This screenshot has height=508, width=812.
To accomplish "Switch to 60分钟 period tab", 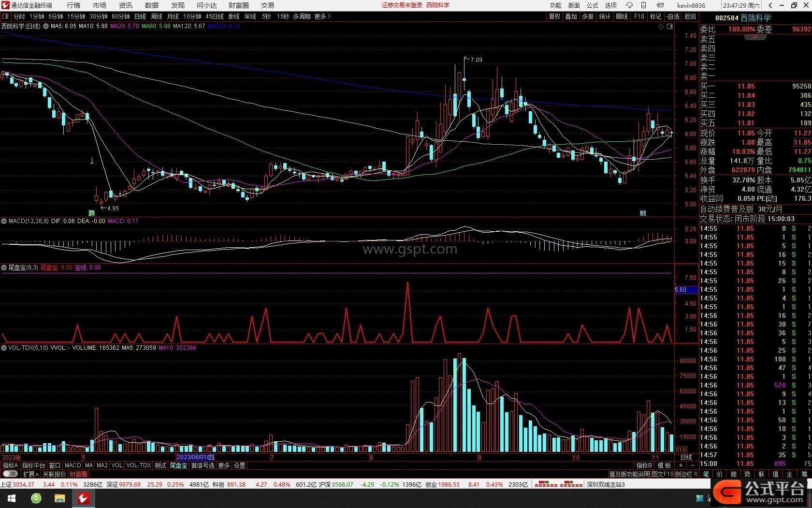I will (x=121, y=16).
